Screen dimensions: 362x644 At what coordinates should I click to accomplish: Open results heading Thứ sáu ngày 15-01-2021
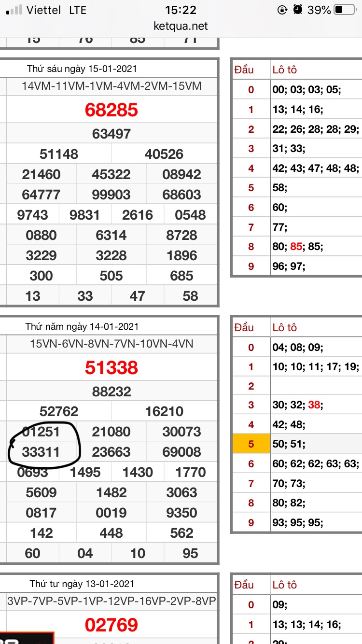[82, 69]
